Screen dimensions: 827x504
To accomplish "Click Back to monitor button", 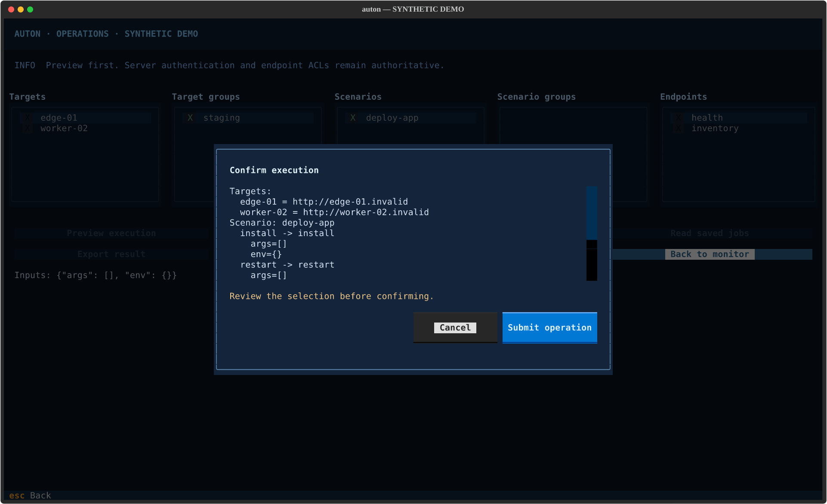I will pos(710,254).
